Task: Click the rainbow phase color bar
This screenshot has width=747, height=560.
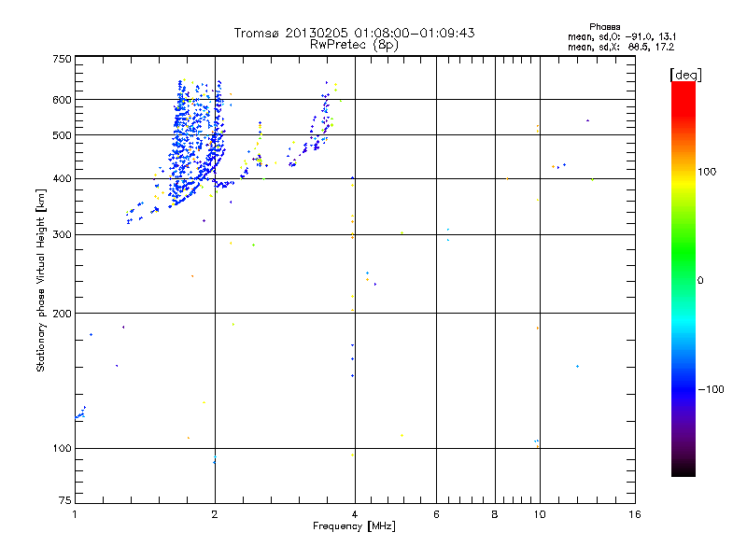Action: pos(684,278)
